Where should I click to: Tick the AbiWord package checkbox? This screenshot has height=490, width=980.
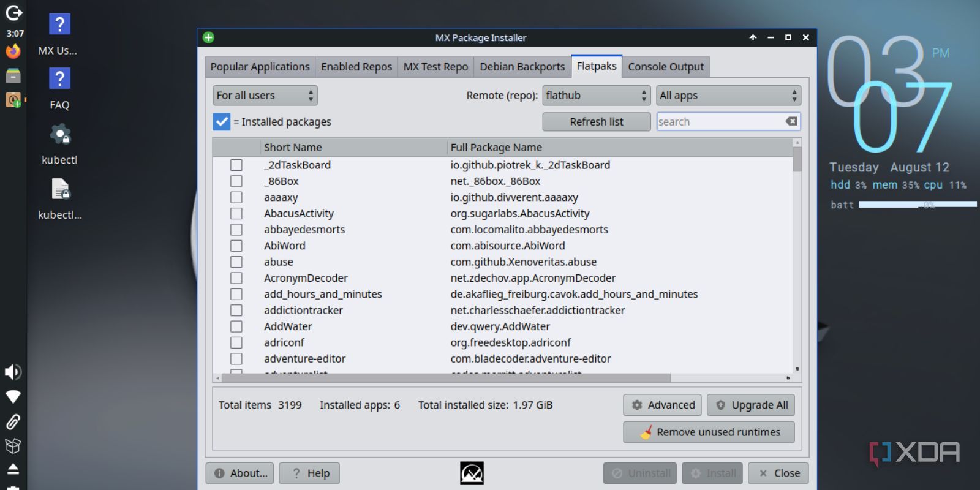click(x=236, y=246)
